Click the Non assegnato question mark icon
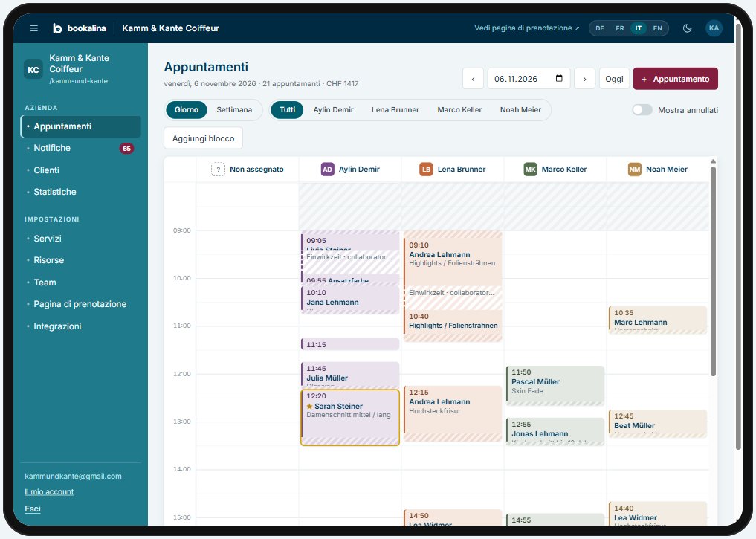The width and height of the screenshot is (756, 539). pos(218,170)
